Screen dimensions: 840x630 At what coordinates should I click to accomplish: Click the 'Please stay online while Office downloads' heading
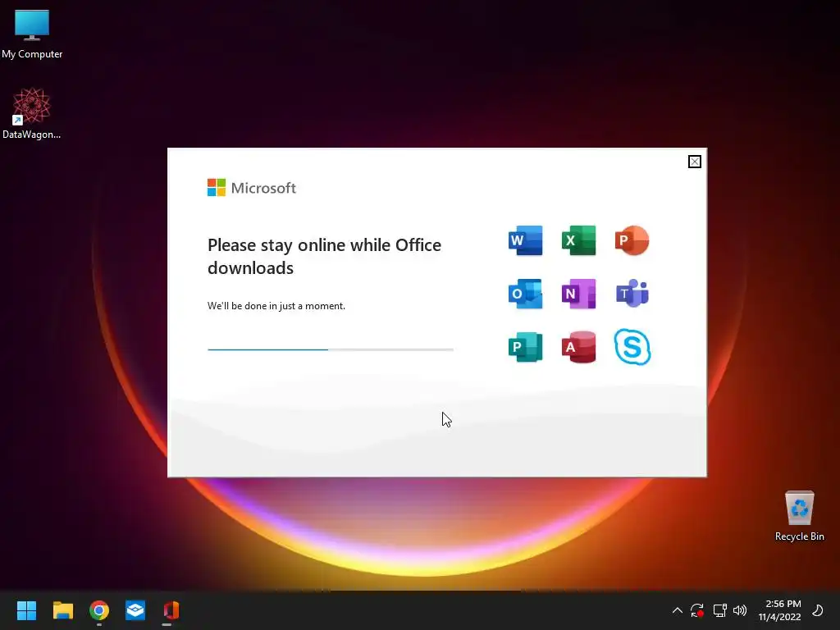tap(324, 256)
